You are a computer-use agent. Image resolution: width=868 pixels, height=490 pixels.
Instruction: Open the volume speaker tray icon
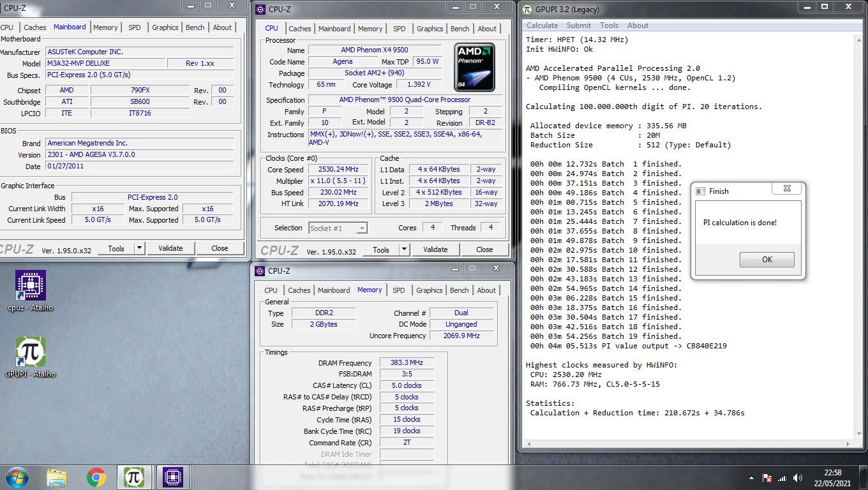pyautogui.click(x=798, y=478)
